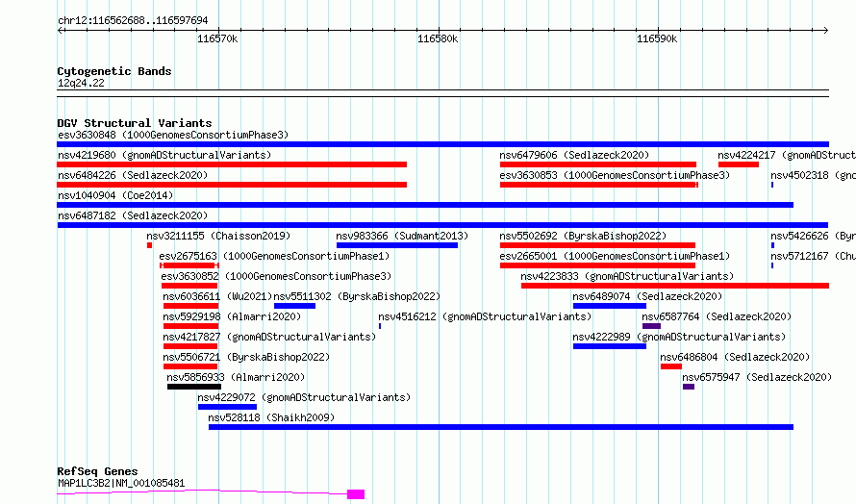The image size is (856, 504).
Task: Open the nsv6487182 (Sedlazeck2020) label
Action: pos(133,215)
